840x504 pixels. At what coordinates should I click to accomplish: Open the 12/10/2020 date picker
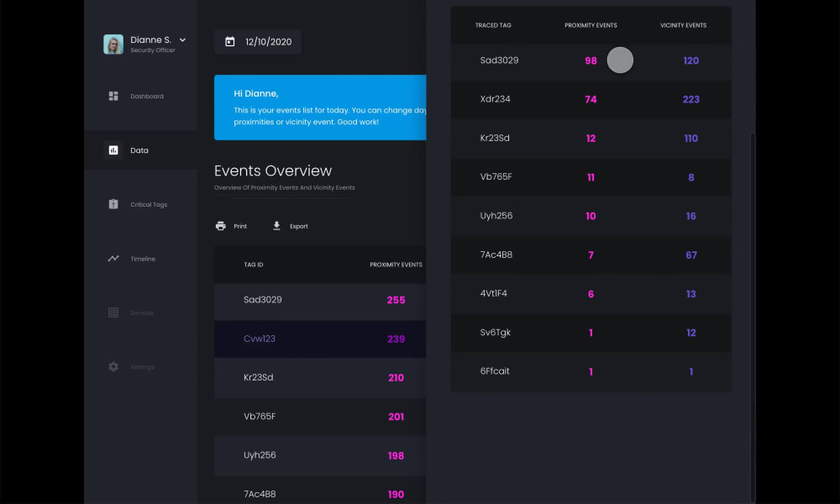[x=258, y=42]
